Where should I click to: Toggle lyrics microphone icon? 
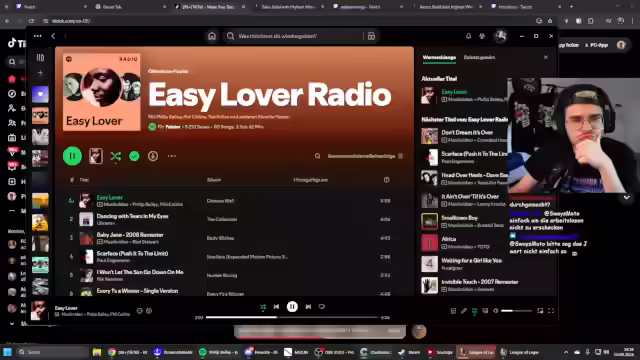pos(464,311)
